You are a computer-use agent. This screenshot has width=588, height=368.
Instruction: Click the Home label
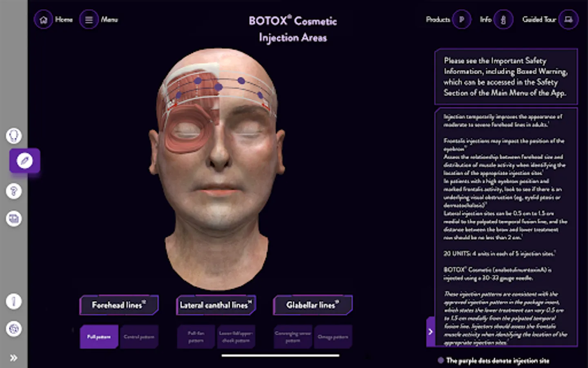pyautogui.click(x=64, y=20)
